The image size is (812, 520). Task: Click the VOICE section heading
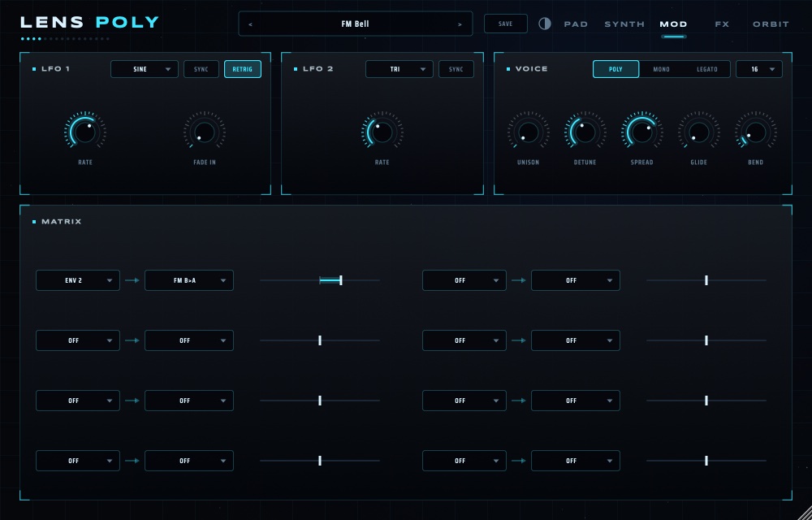pos(531,69)
